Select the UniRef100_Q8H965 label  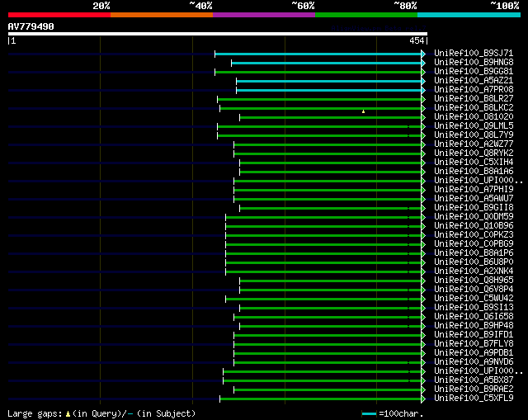click(474, 281)
